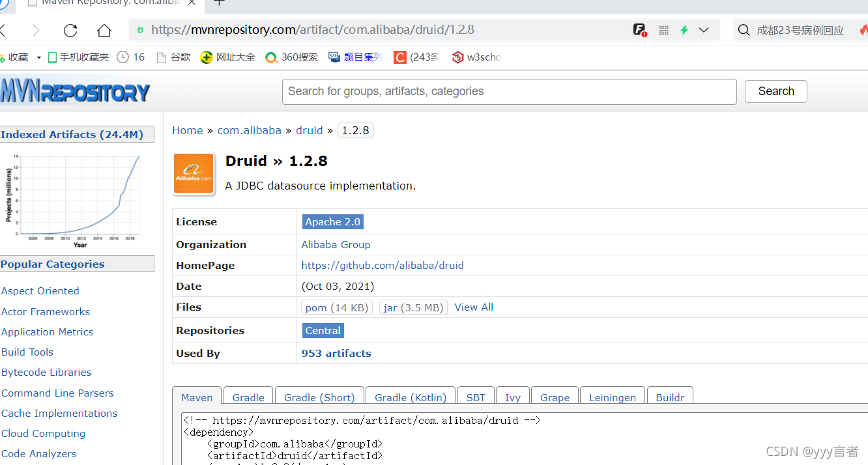Switch to the Gradle tab
This screenshot has height=465, width=868.
tap(248, 397)
